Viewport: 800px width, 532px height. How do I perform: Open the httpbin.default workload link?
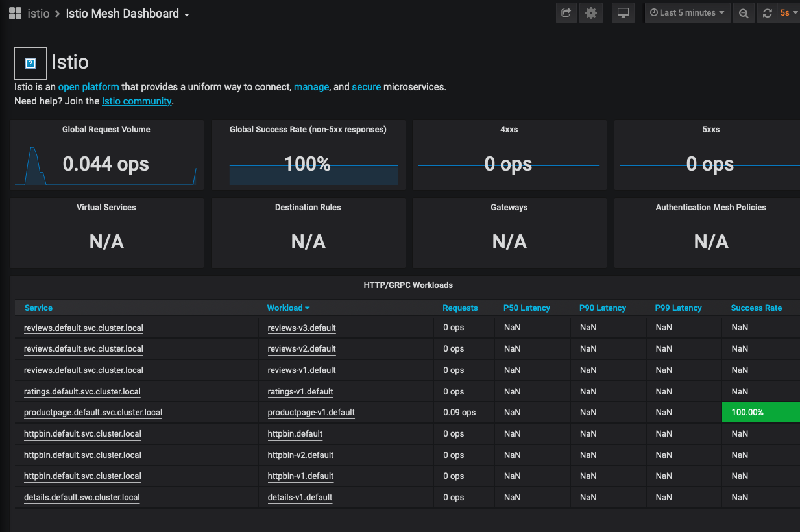coord(295,434)
